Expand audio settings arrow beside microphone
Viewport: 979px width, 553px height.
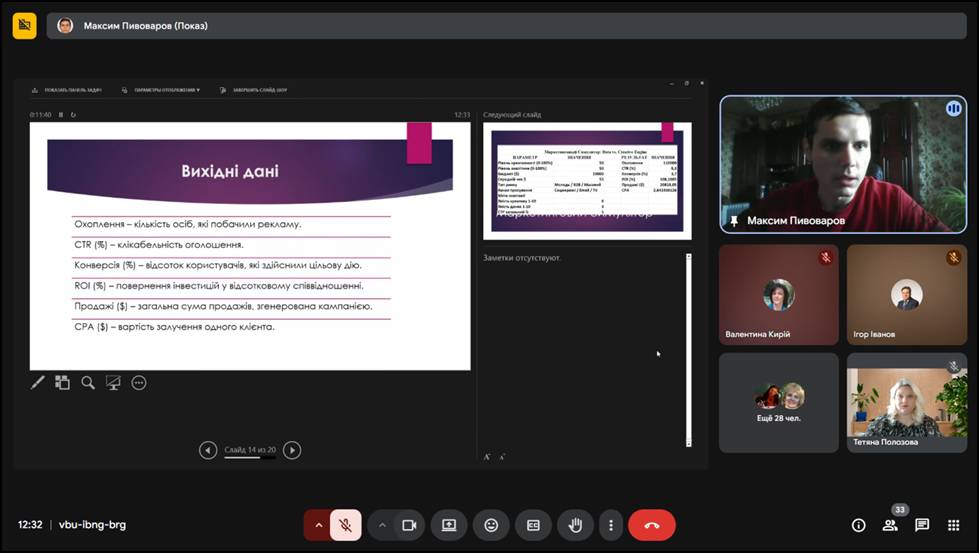(x=318, y=525)
